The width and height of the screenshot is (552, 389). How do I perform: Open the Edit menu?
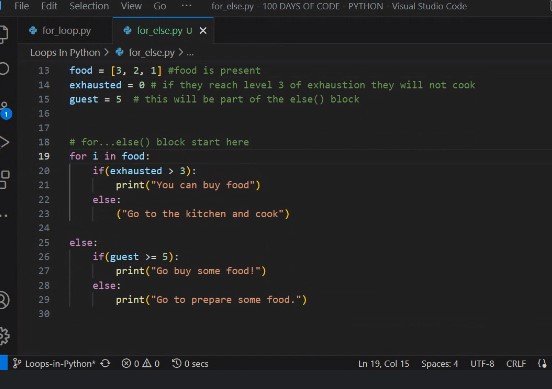tap(49, 6)
